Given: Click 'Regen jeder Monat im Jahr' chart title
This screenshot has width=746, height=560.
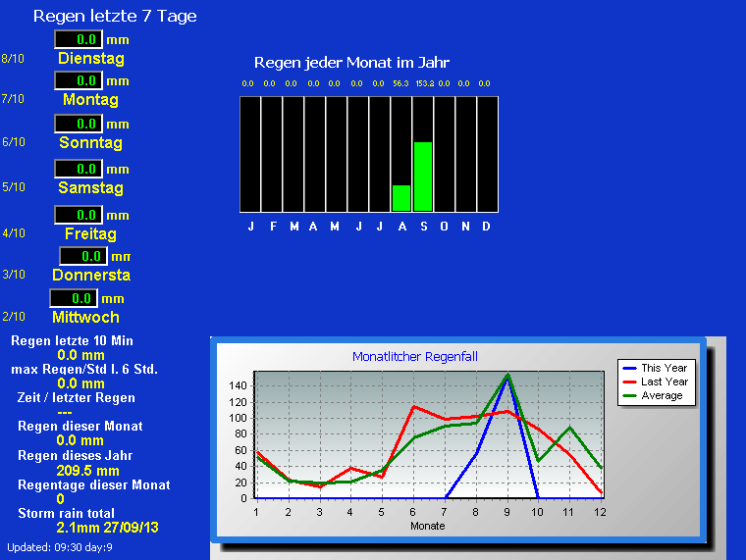Looking at the screenshot, I should click(351, 62).
